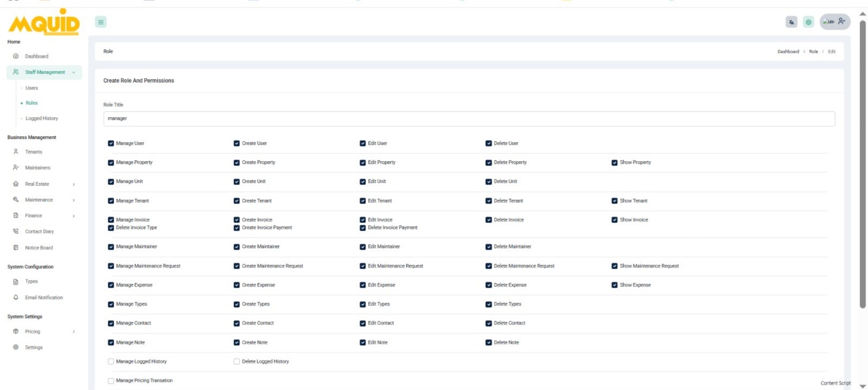Uncheck the Delete Note checkbox
The image size is (868, 390).
(489, 343)
